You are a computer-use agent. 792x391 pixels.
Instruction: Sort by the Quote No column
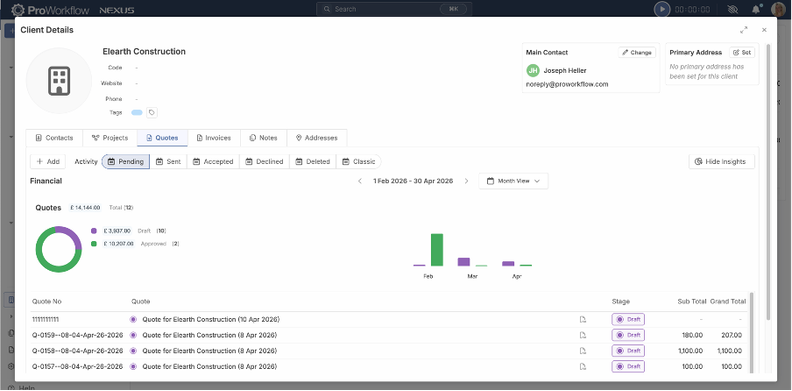coord(47,302)
